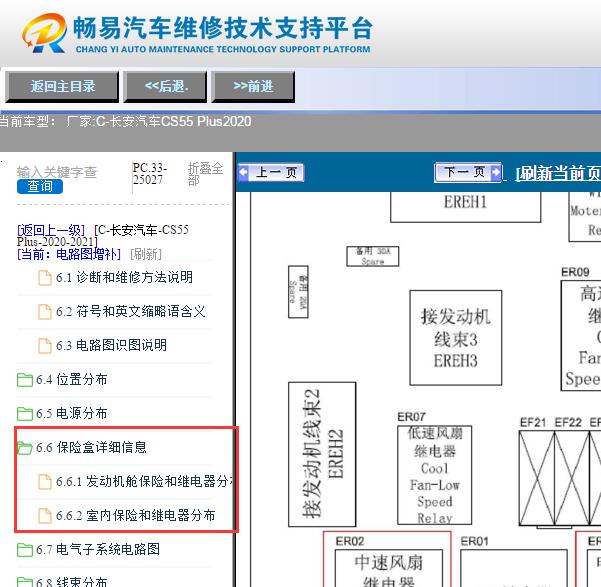This screenshot has width=601, height=587.
Task: Click the 当前车型 vehicle info line
Action: click(125, 122)
